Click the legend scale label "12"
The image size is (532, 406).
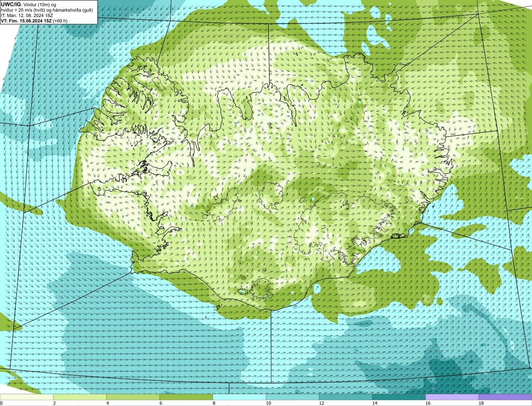(x=322, y=403)
